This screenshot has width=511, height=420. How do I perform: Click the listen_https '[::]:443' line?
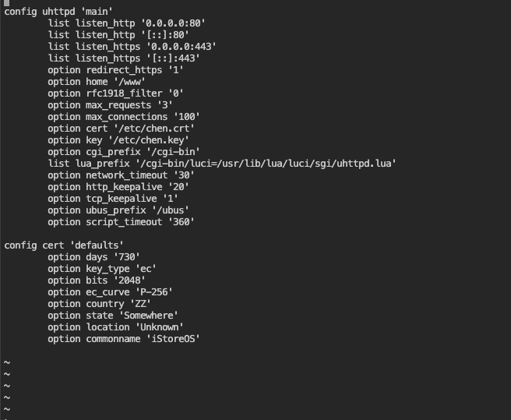[x=124, y=58]
